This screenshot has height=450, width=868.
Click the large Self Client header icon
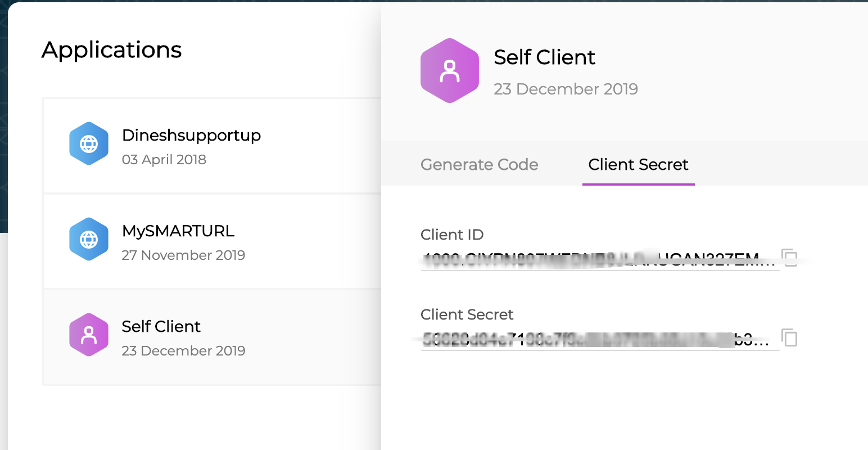coord(450,71)
